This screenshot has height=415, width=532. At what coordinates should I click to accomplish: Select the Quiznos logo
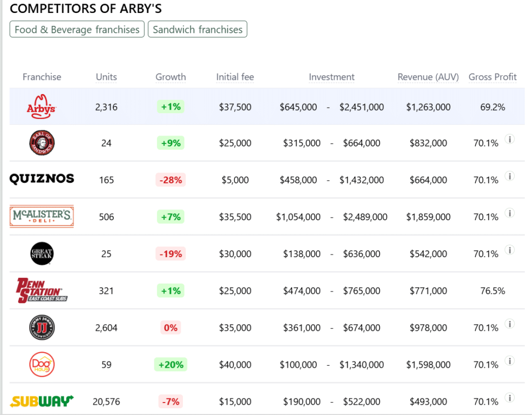pyautogui.click(x=42, y=179)
